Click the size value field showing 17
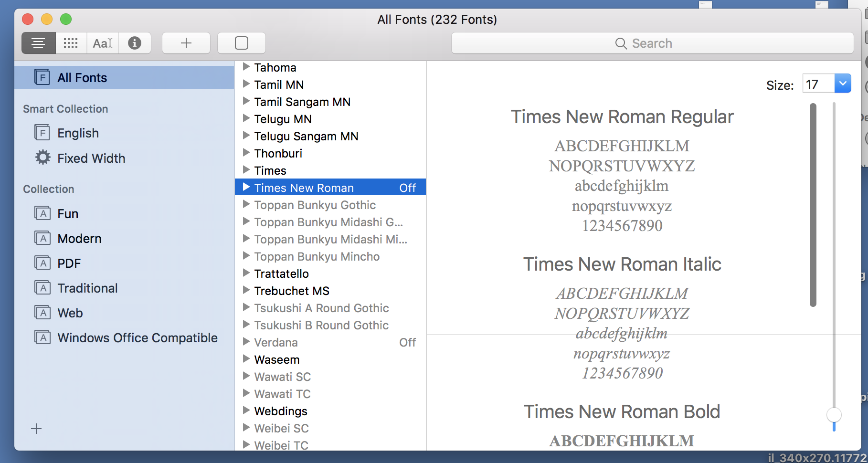Screen dimensions: 868x463 (x=818, y=84)
